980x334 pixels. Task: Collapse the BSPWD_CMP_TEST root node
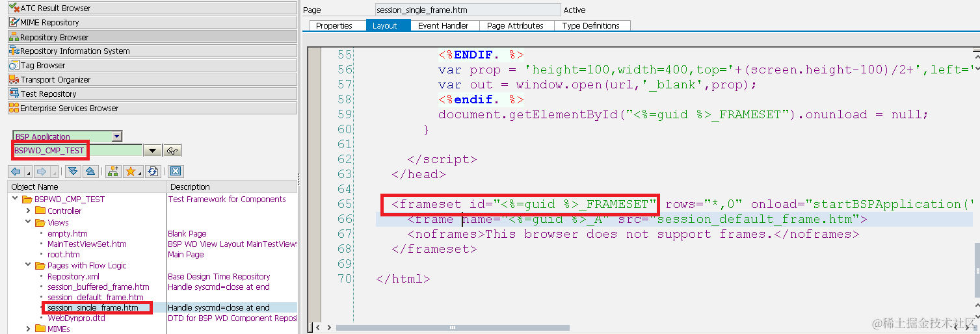[15, 199]
